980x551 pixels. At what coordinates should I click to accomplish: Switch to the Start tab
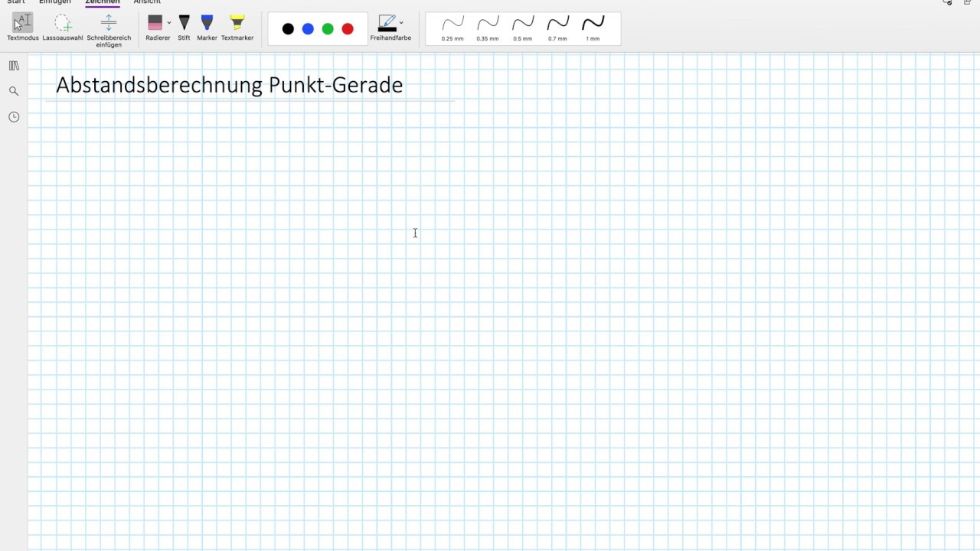[16, 2]
